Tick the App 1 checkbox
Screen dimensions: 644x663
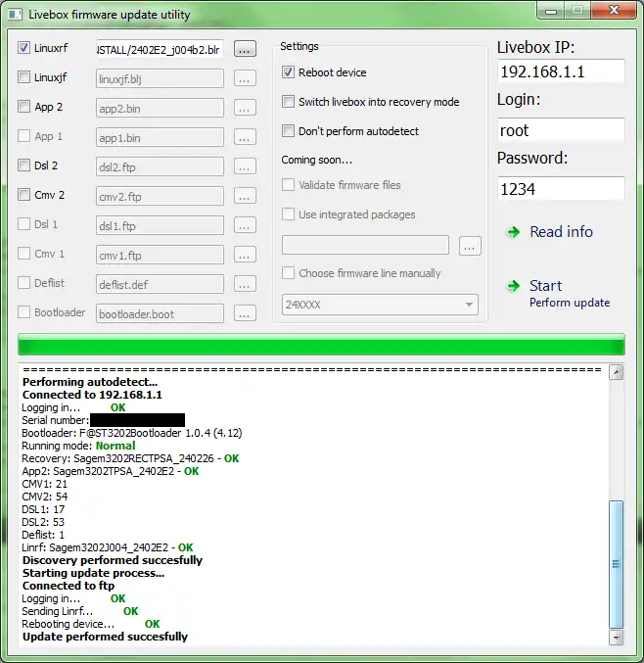(x=24, y=136)
